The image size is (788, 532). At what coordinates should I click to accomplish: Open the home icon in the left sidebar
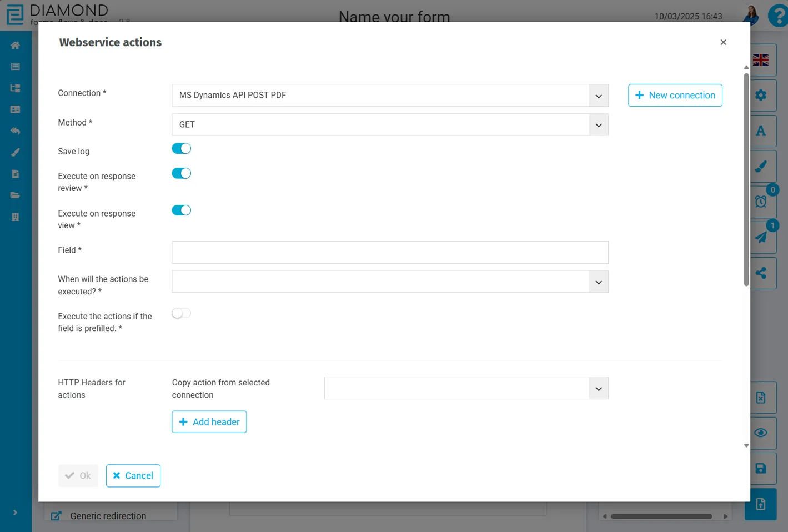coord(15,44)
